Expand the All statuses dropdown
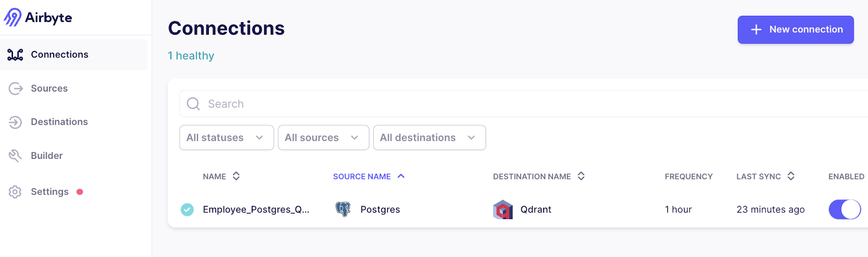Screen dimensions: 868x257 pos(227,138)
